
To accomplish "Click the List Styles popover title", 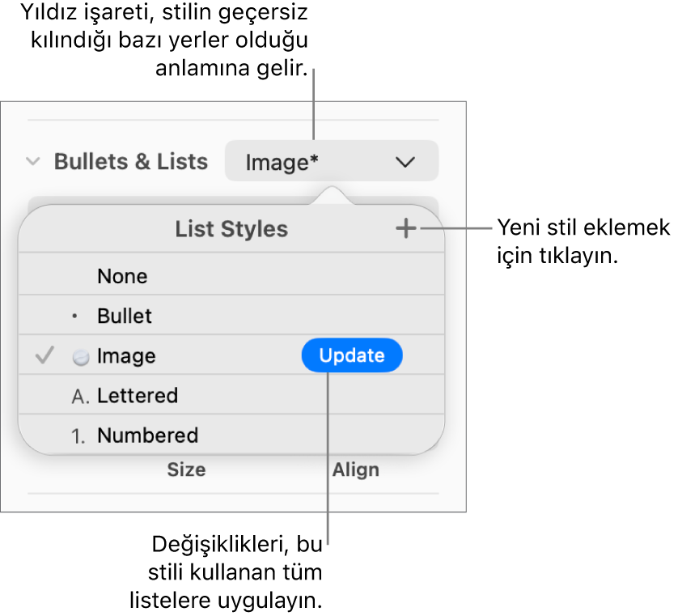I will (231, 229).
